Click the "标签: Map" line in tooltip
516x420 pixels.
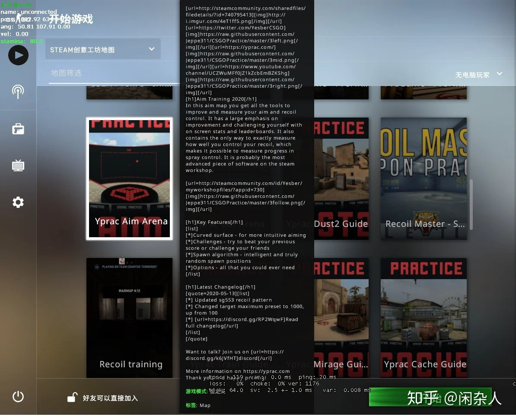[198, 405]
